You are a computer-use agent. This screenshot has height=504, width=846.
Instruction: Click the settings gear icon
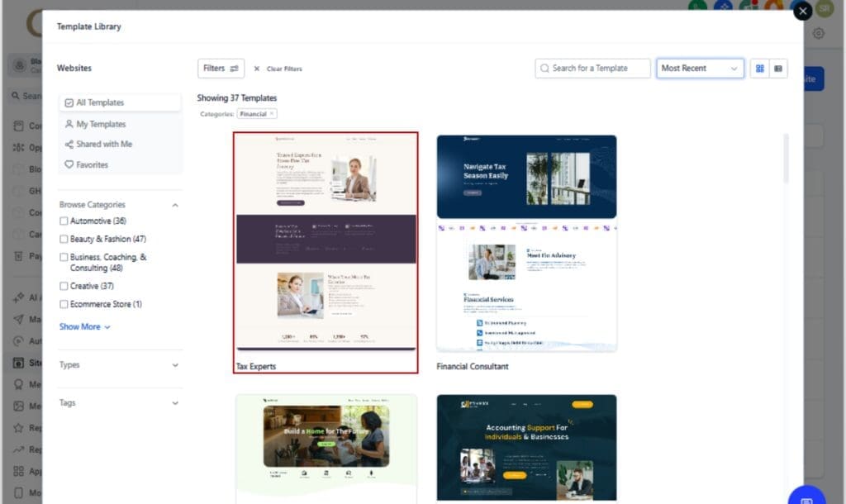click(818, 33)
